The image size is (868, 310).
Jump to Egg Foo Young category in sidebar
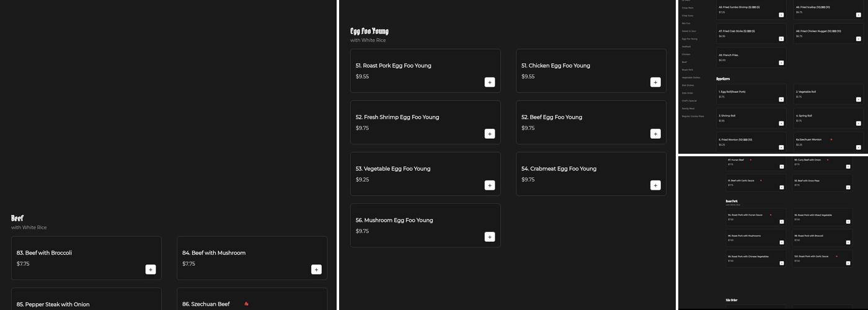pyautogui.click(x=689, y=39)
